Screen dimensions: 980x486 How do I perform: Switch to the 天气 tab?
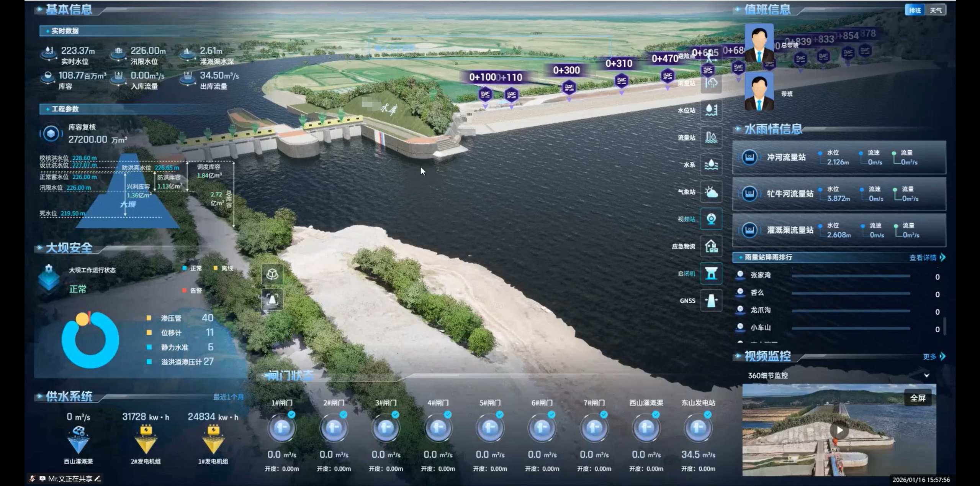click(936, 10)
